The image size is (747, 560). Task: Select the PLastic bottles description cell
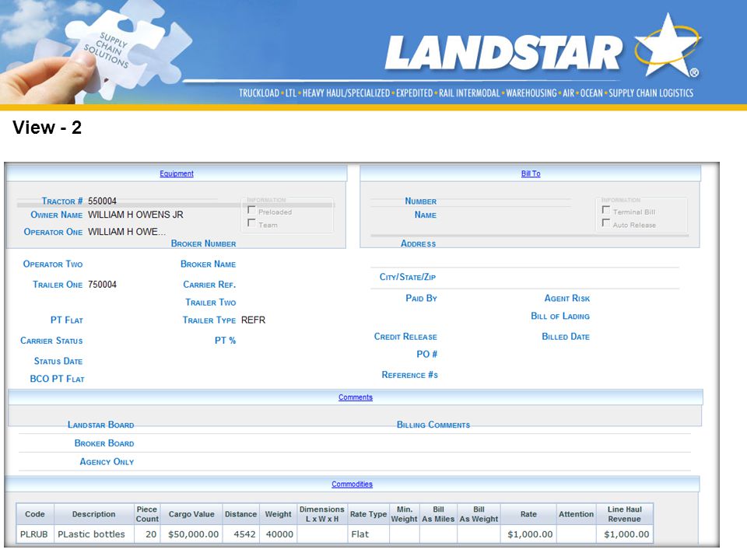click(94, 534)
